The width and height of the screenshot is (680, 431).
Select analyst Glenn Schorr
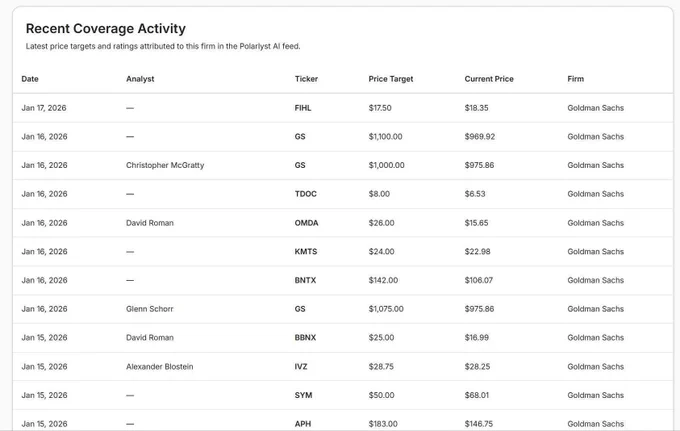pos(150,309)
